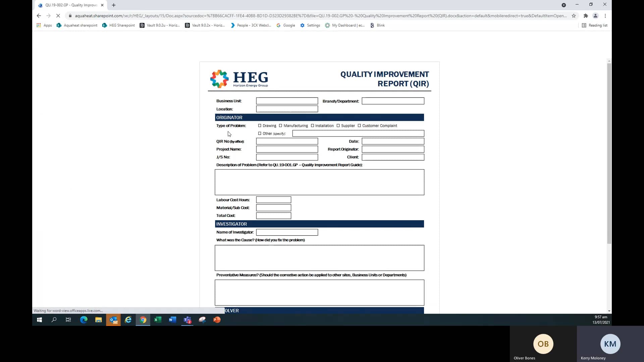Open Internet Explorer from the taskbar
The width and height of the screenshot is (644, 362).
(x=128, y=320)
